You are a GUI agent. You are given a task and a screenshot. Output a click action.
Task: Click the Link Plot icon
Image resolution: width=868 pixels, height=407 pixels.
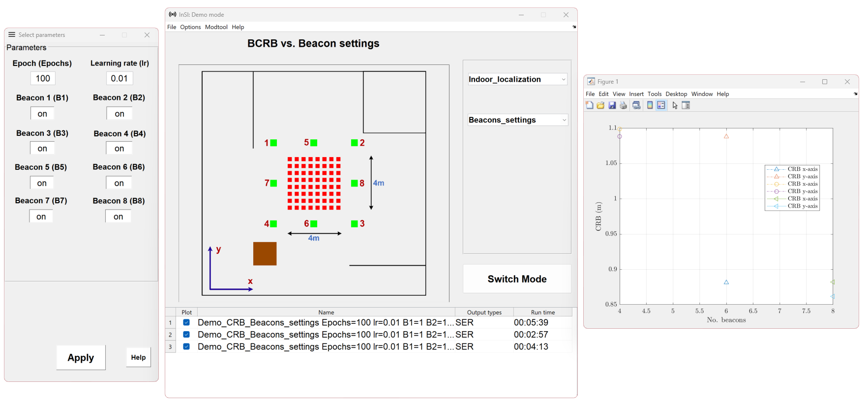(x=636, y=105)
